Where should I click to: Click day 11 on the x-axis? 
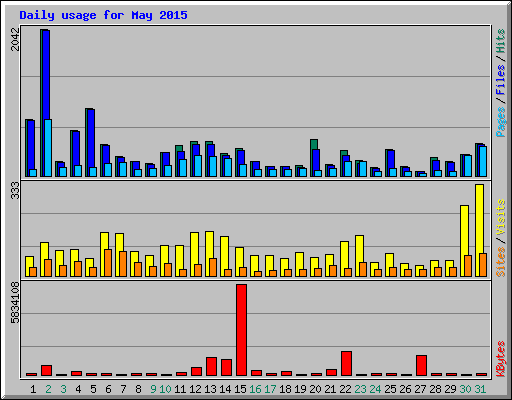[180, 389]
